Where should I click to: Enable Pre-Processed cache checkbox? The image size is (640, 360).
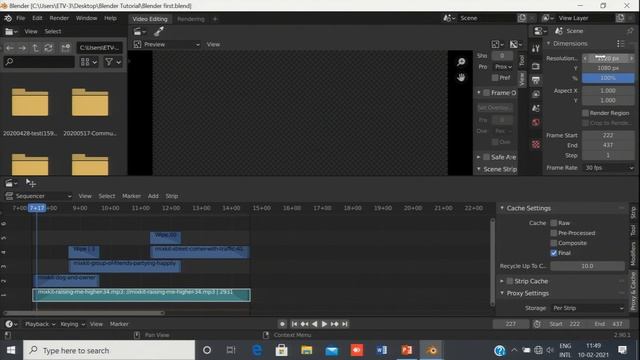[554, 233]
